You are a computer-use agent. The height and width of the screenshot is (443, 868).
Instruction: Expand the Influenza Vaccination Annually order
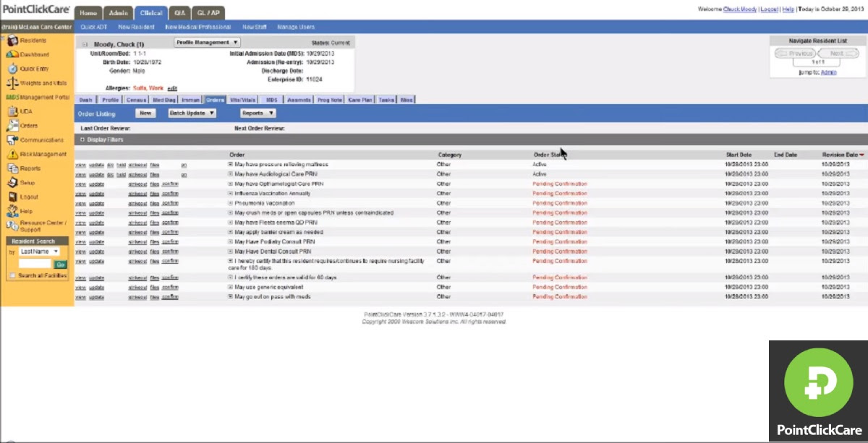point(231,194)
